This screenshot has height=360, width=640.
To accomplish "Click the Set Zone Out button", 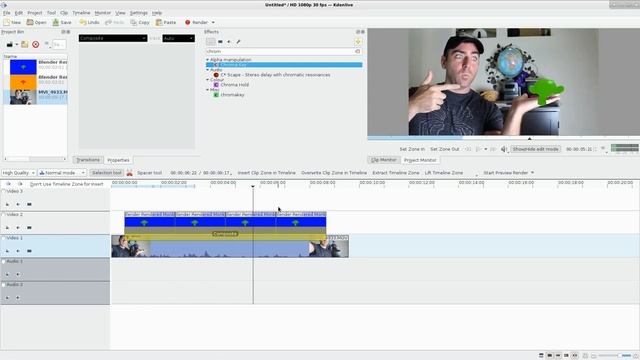I will pyautogui.click(x=444, y=149).
